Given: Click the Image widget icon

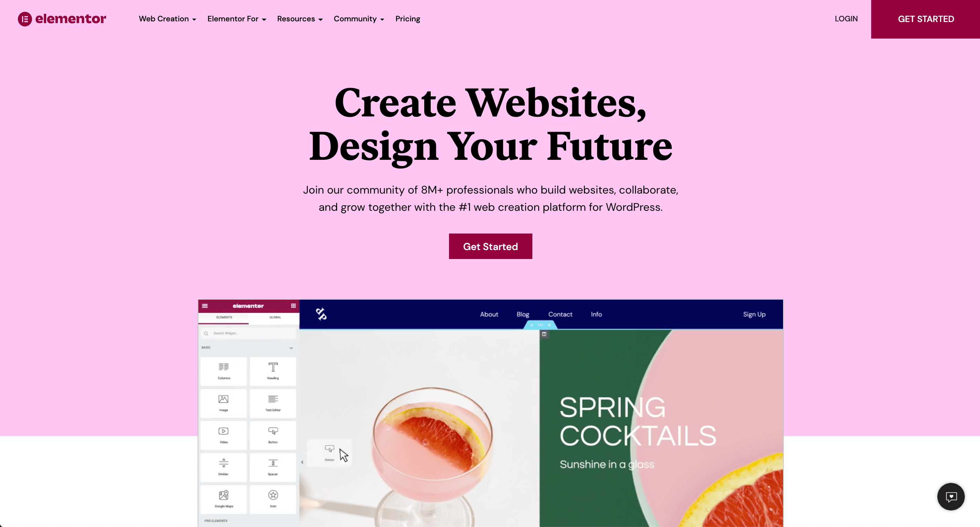Looking at the screenshot, I should tap(224, 402).
